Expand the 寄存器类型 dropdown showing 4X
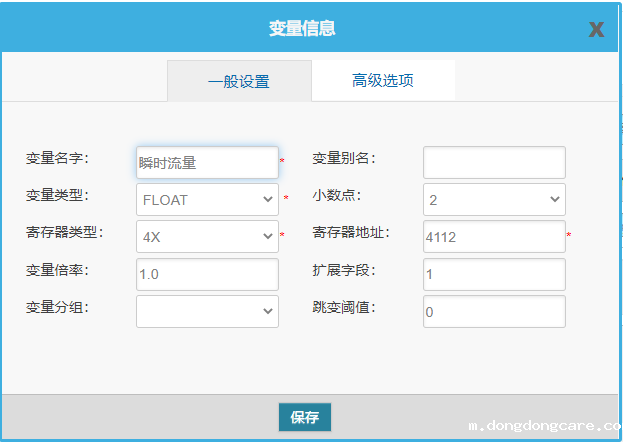This screenshot has width=623, height=442. click(207, 236)
